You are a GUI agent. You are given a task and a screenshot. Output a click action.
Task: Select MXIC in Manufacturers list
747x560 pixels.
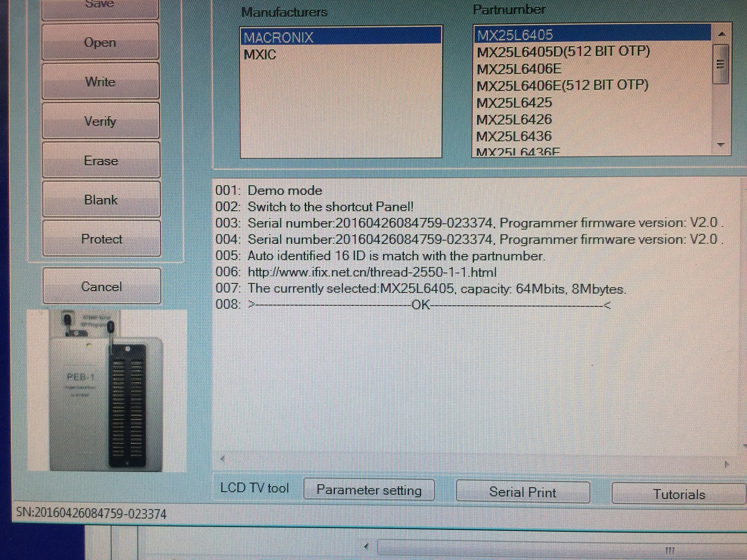pyautogui.click(x=341, y=54)
